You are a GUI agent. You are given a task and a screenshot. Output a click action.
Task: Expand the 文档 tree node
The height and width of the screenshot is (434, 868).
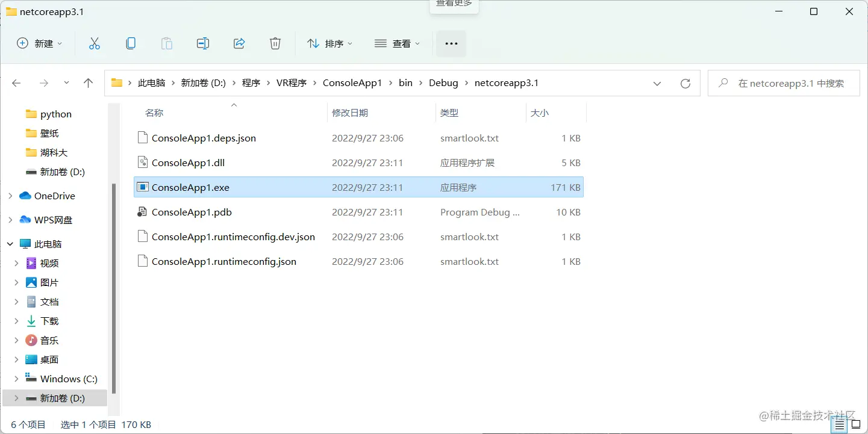tap(16, 302)
